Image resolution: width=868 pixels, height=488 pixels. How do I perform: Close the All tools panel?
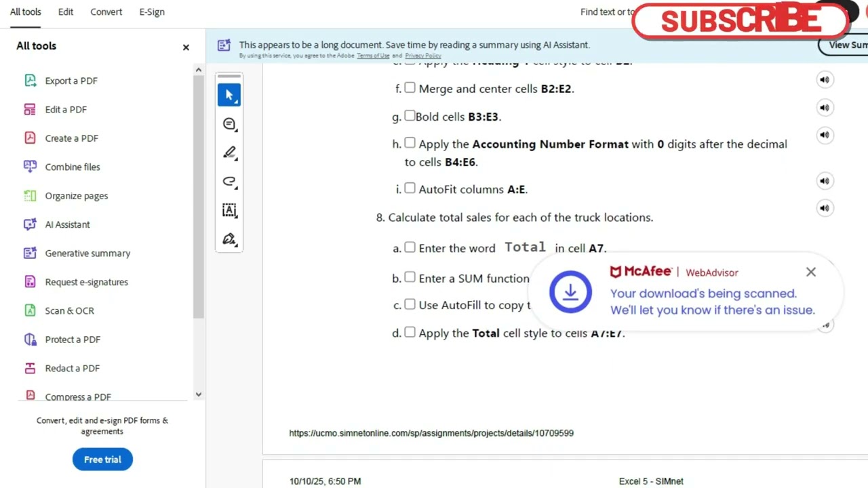[x=186, y=47]
